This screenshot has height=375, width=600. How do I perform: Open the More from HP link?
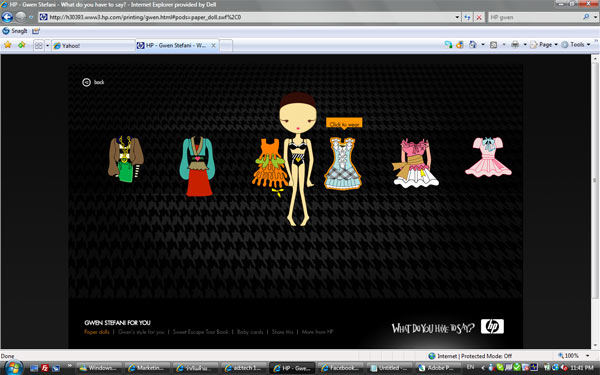(x=317, y=332)
